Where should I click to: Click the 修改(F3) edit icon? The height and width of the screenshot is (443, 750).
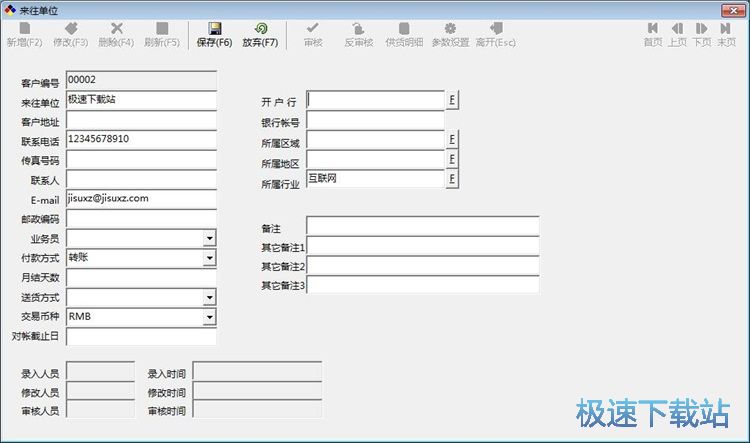click(71, 29)
